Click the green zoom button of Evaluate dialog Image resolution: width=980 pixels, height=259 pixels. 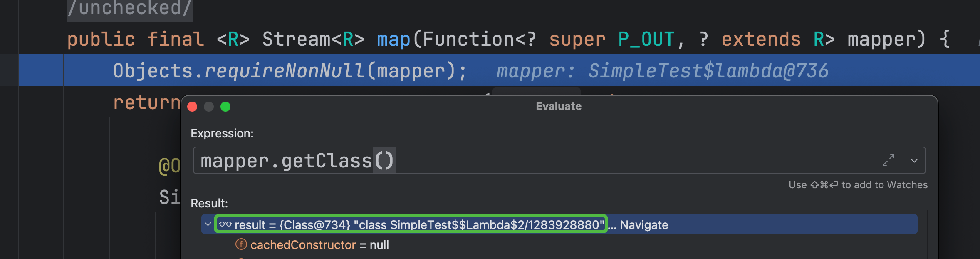(225, 107)
